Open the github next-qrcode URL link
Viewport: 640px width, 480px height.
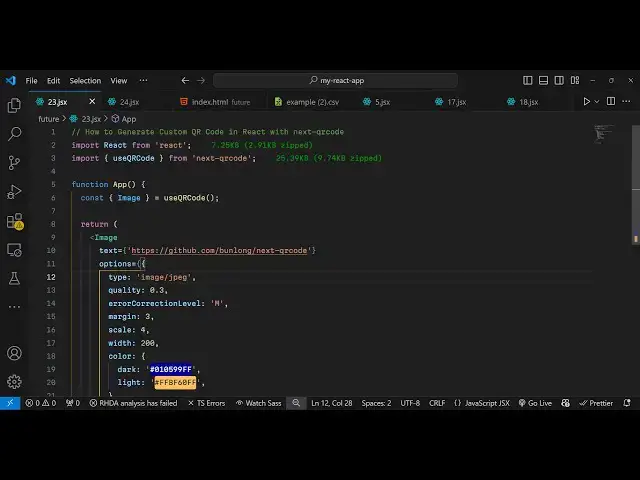point(219,250)
